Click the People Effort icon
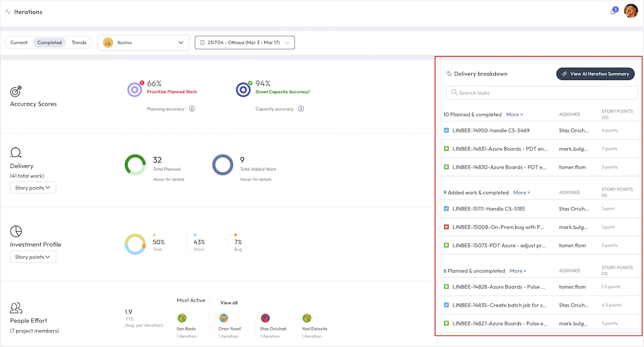This screenshot has width=644, height=347. [16, 308]
